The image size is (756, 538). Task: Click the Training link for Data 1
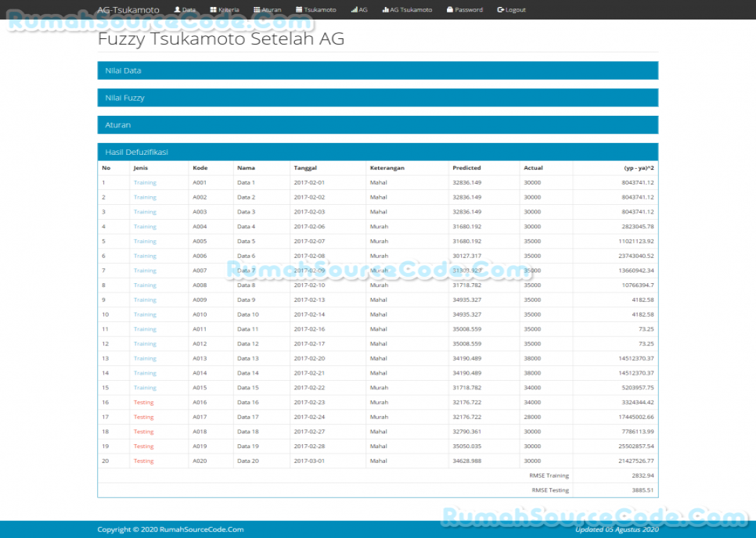(x=144, y=182)
